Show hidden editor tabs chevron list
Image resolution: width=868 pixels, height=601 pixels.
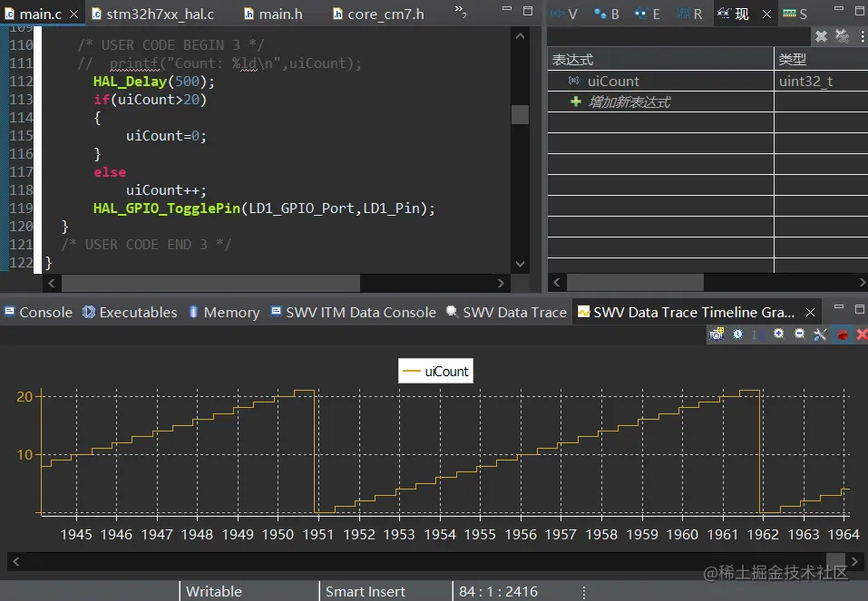(461, 11)
